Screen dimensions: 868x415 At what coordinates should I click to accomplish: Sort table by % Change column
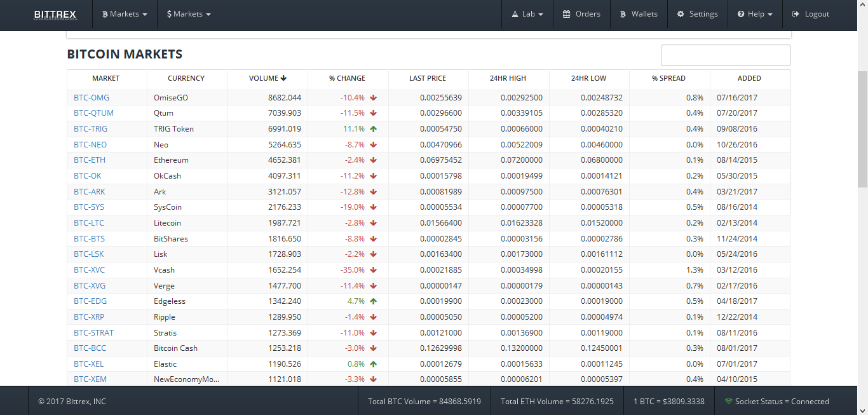click(347, 78)
